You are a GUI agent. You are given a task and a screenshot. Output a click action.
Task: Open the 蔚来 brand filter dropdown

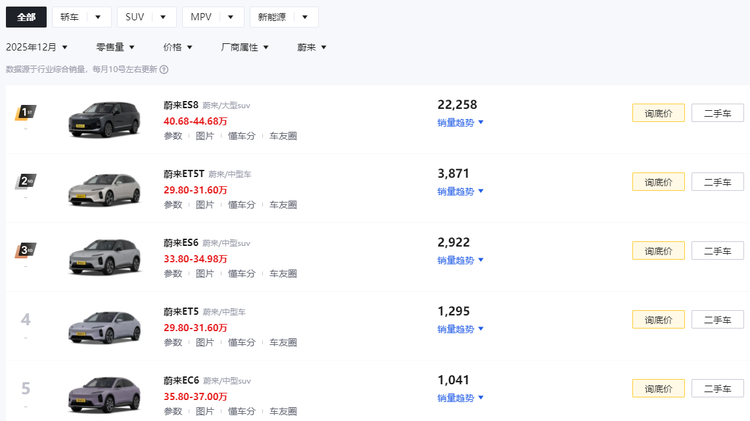click(312, 47)
